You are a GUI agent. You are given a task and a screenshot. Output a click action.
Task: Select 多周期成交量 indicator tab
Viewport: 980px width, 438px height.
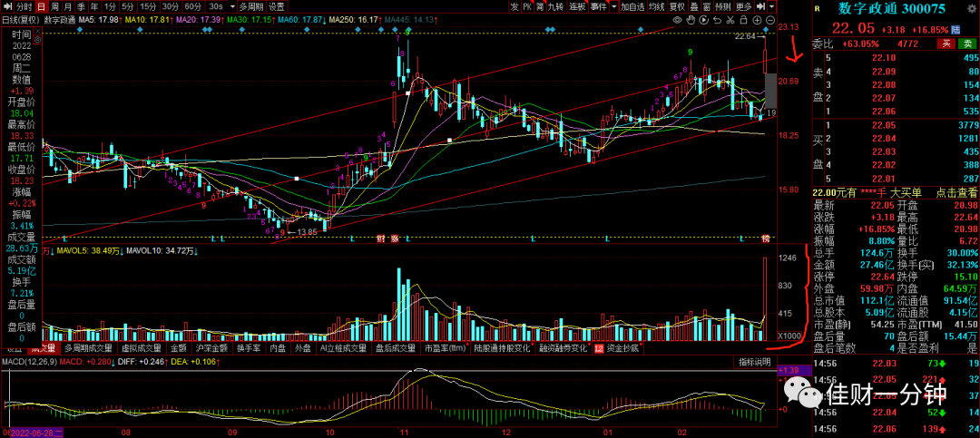point(88,347)
